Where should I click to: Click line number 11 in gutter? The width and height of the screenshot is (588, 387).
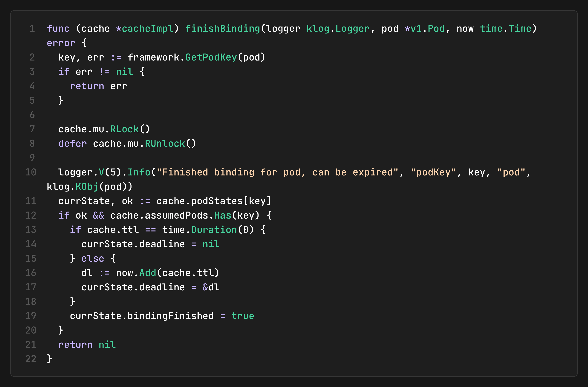(x=31, y=201)
